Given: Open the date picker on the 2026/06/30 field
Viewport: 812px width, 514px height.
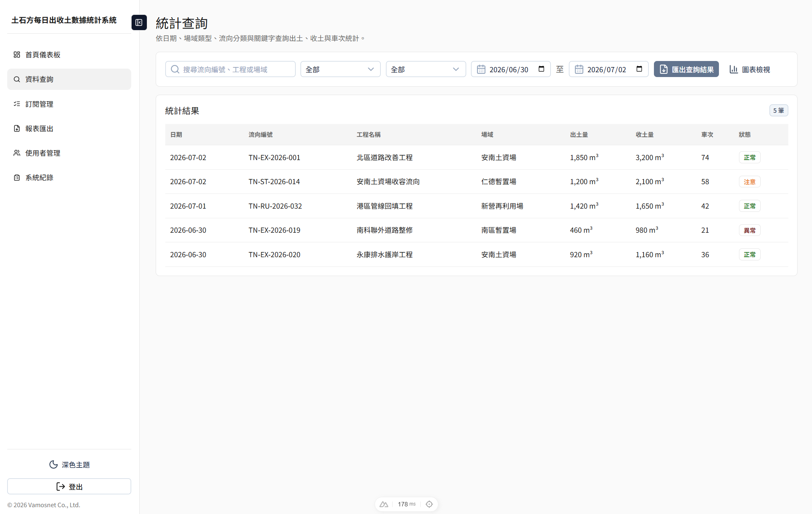Looking at the screenshot, I should [x=541, y=69].
